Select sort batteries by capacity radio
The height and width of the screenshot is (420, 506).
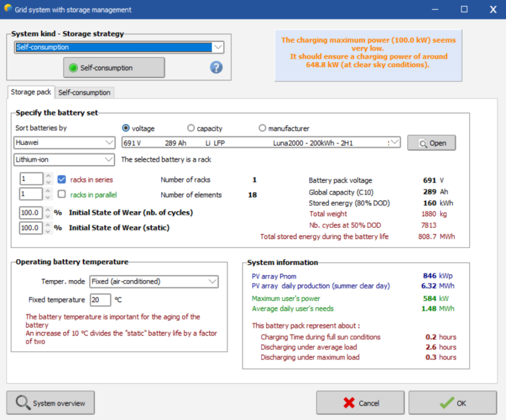click(x=191, y=128)
